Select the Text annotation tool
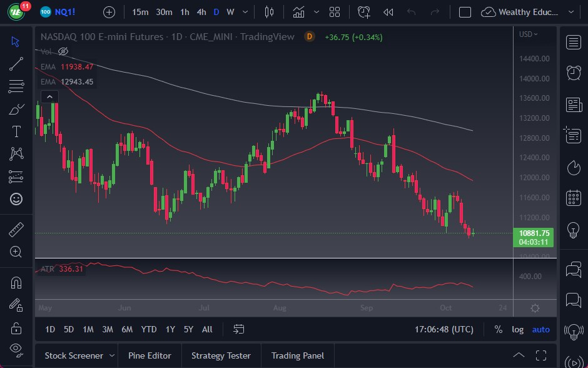This screenshot has height=368, width=588. point(16,131)
